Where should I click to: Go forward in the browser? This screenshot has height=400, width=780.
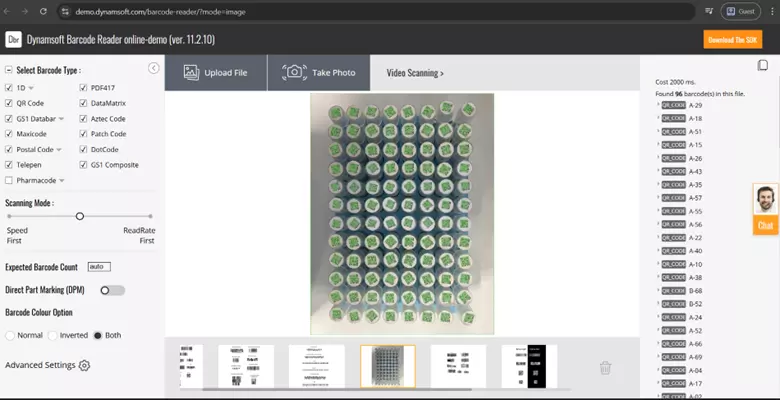click(25, 11)
